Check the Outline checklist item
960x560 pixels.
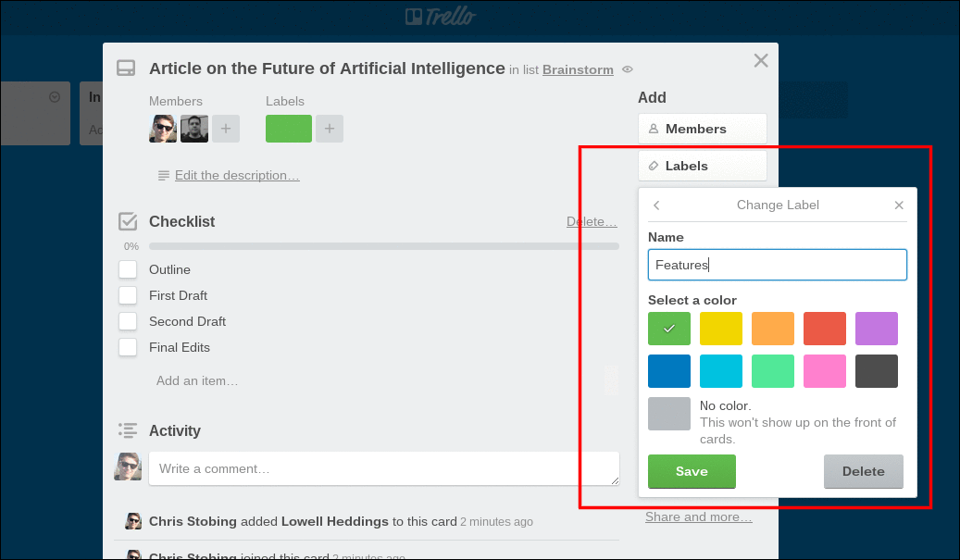click(x=128, y=269)
